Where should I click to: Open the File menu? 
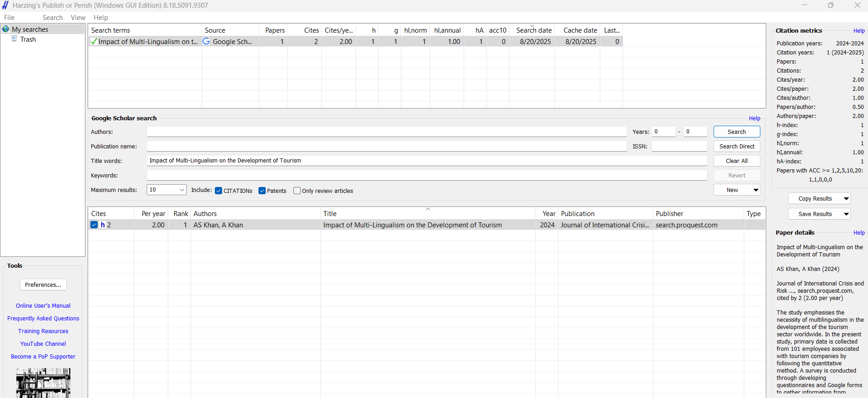[x=9, y=18]
